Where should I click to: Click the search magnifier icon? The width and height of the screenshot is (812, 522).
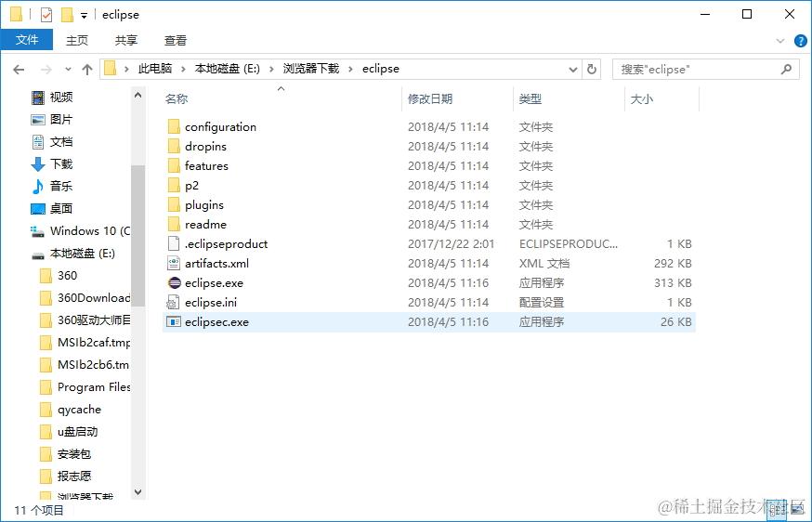pyautogui.click(x=787, y=69)
